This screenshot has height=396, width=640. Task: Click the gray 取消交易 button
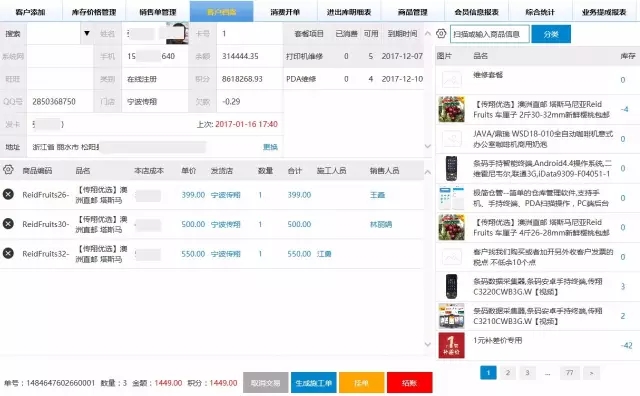[x=266, y=383]
